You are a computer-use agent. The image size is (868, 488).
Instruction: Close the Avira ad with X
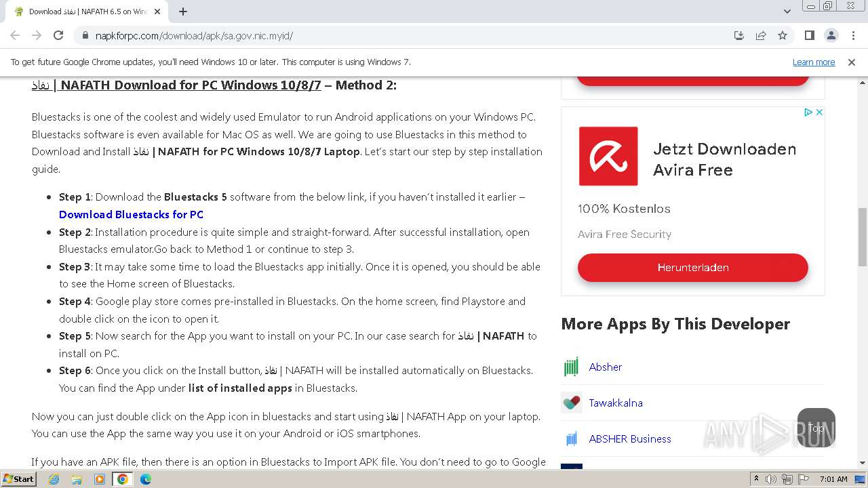click(819, 113)
